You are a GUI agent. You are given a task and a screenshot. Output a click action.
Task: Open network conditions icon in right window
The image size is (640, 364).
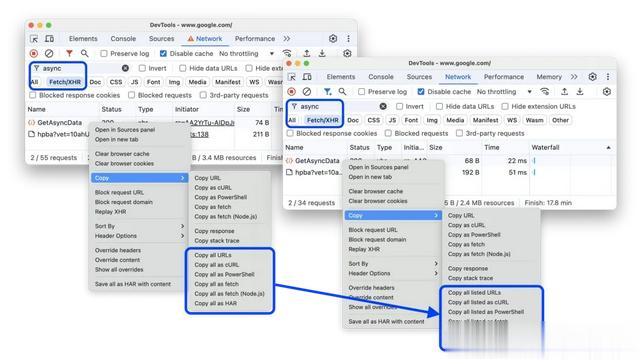(x=545, y=92)
